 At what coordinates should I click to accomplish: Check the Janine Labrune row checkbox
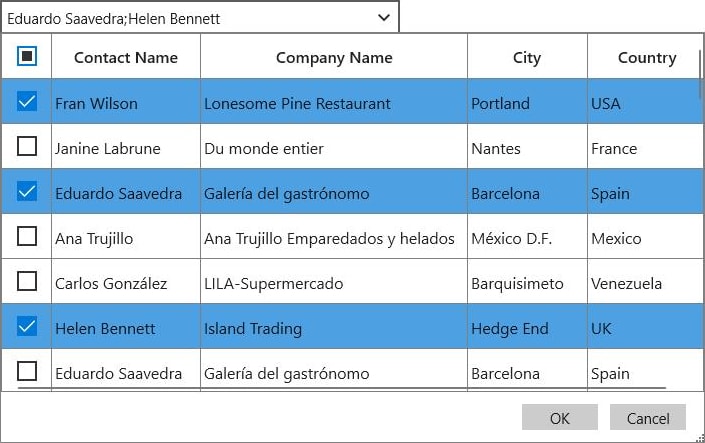(27, 147)
